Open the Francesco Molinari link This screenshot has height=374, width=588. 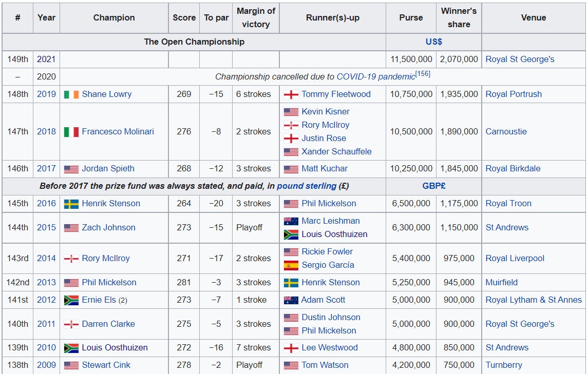point(118,131)
